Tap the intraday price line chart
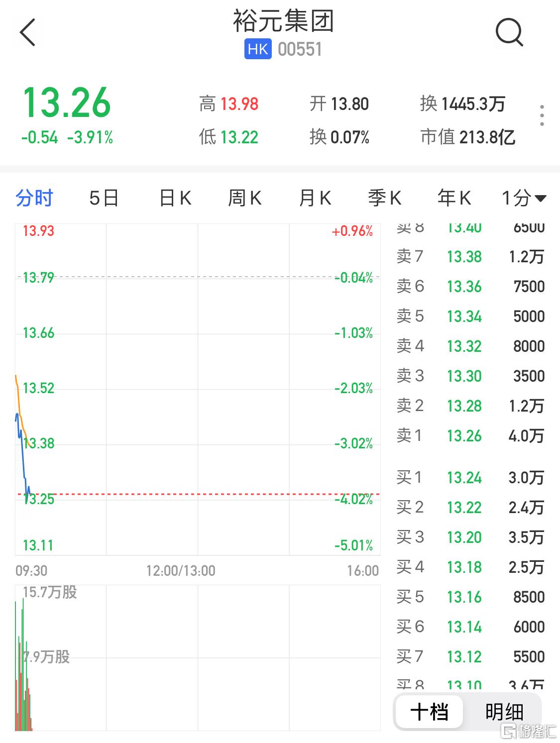Screen dimensions: 560x743 point(198,389)
